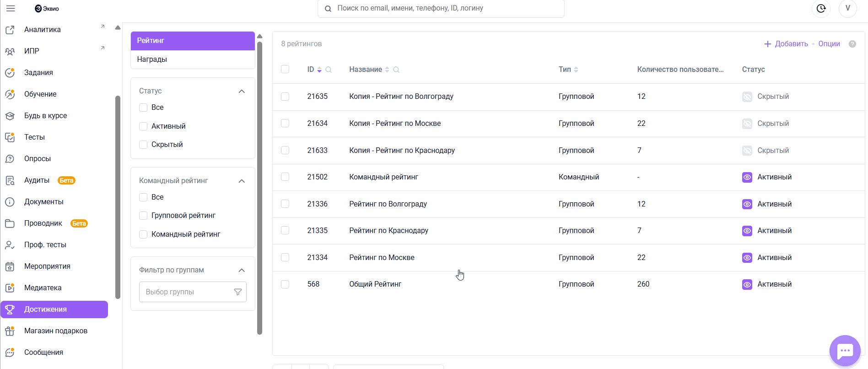868x369 pixels.
Task: Switch to the Награды tab
Action: coord(152,60)
